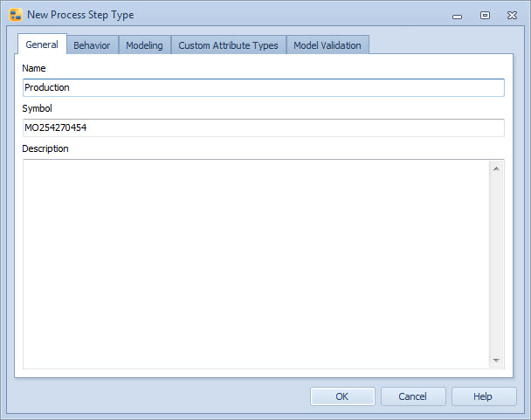Image resolution: width=531 pixels, height=420 pixels.
Task: Click the Description scrollbar up arrow
Action: (x=496, y=169)
